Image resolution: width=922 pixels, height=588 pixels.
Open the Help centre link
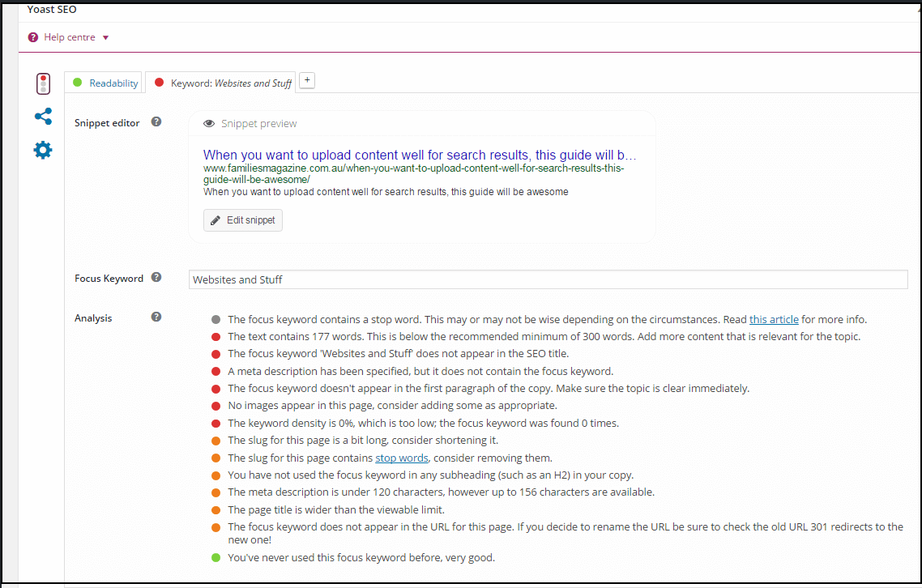(70, 37)
